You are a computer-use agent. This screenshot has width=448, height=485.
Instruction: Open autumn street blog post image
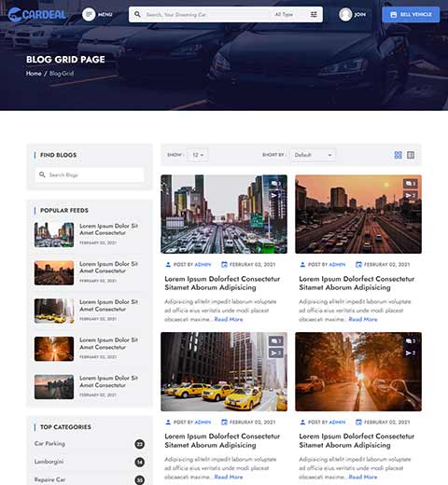(358, 372)
